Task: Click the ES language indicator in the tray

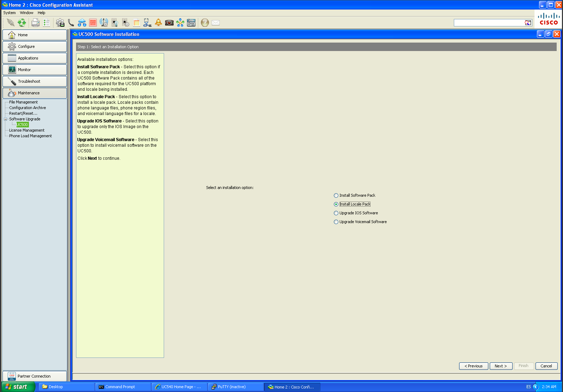Action: 528,387
